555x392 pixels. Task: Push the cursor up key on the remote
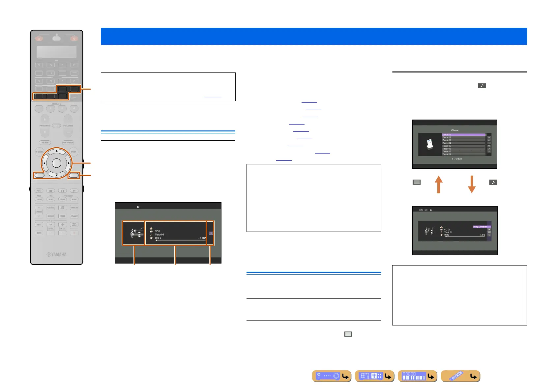57,151
